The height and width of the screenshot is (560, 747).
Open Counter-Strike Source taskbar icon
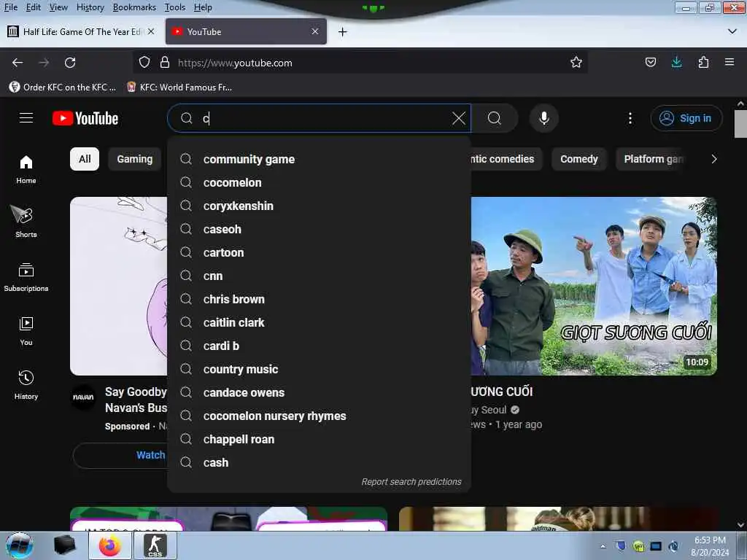[155, 545]
